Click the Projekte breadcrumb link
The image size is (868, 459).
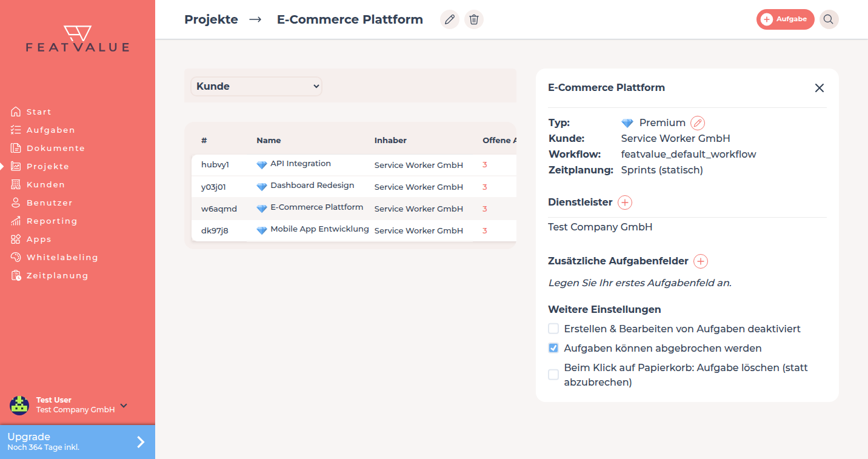tap(211, 19)
